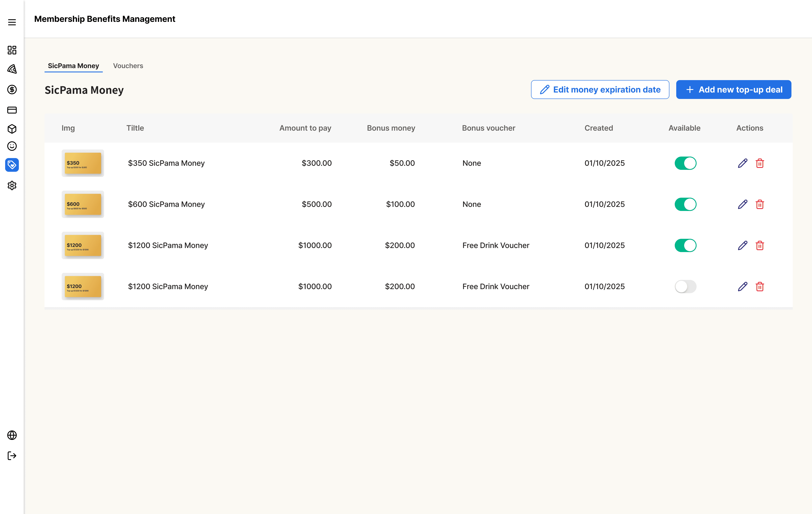Viewport: 812px width, 514px height.
Task: Click the globe language icon
Action: [12, 435]
